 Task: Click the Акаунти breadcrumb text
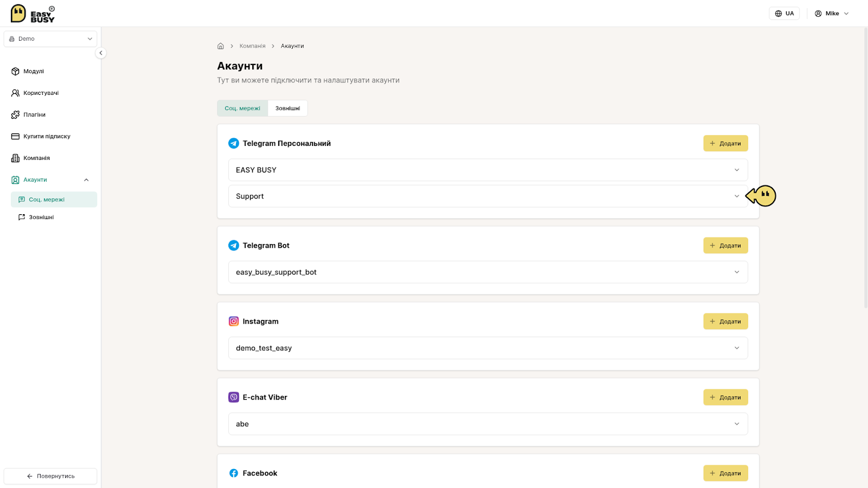click(x=292, y=46)
